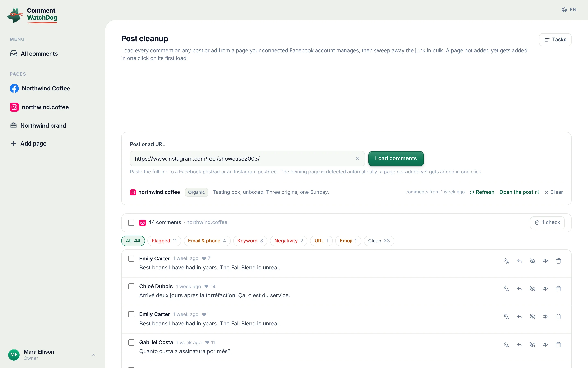The height and width of the screenshot is (368, 588).
Task: Translate Emily Carter's comment with 7 likes
Action: pyautogui.click(x=506, y=261)
